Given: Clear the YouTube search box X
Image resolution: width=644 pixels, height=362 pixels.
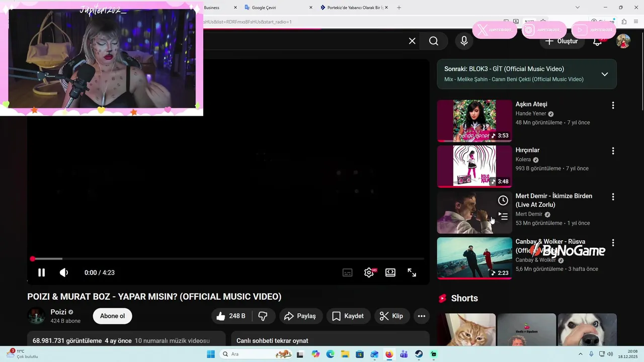Looking at the screenshot, I should click(x=412, y=41).
